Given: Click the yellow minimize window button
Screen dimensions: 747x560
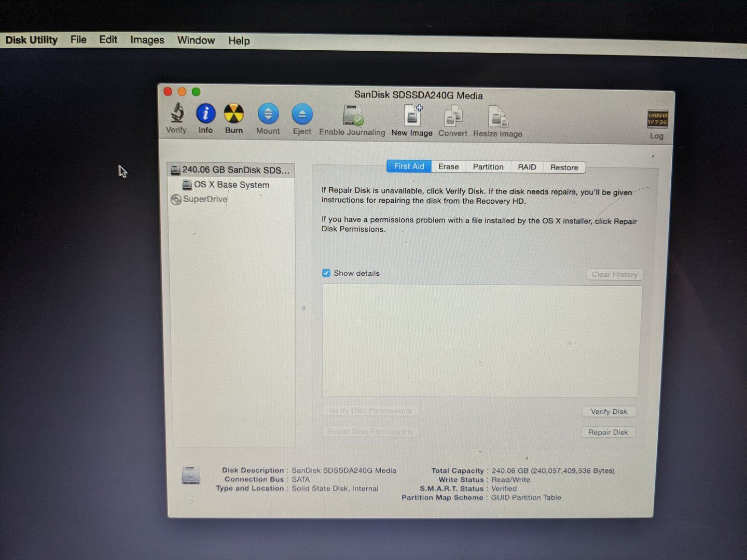Looking at the screenshot, I should click(182, 92).
